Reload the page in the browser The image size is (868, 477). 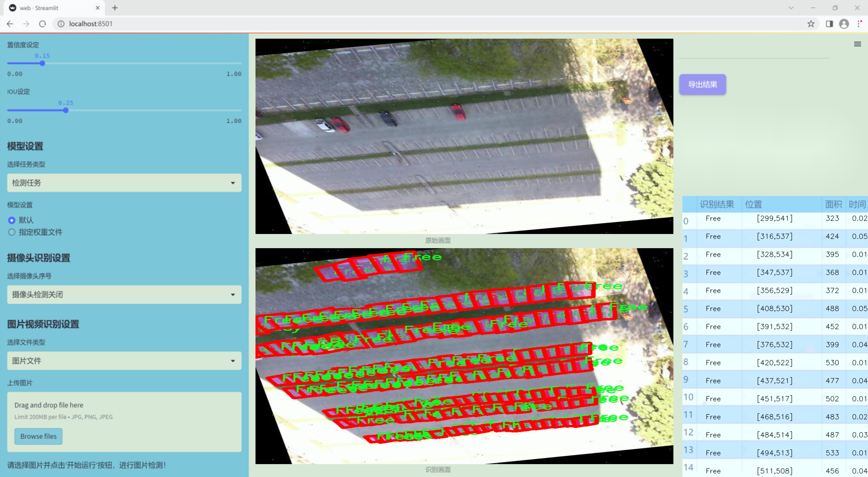pyautogui.click(x=43, y=24)
